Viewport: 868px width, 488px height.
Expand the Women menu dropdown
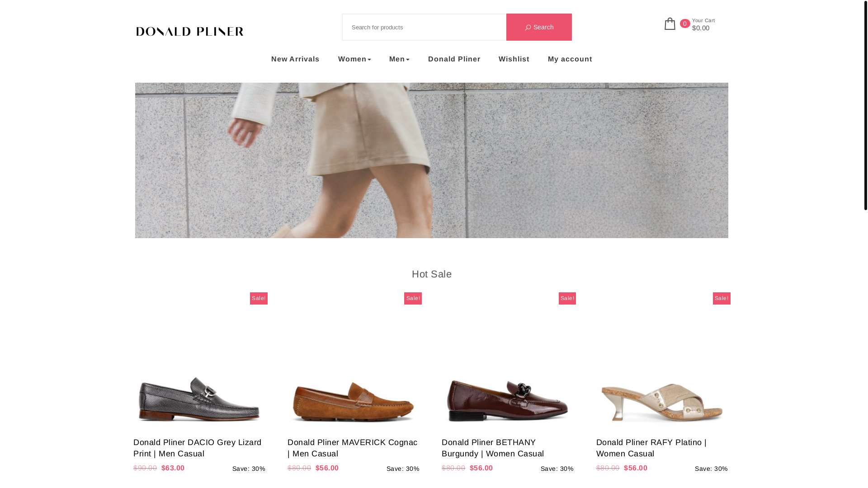click(354, 59)
